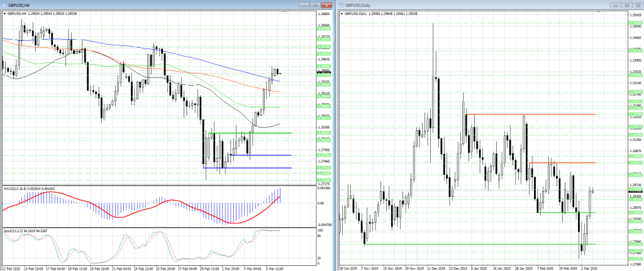Select upper short blue horizontal line on H4

[261, 155]
